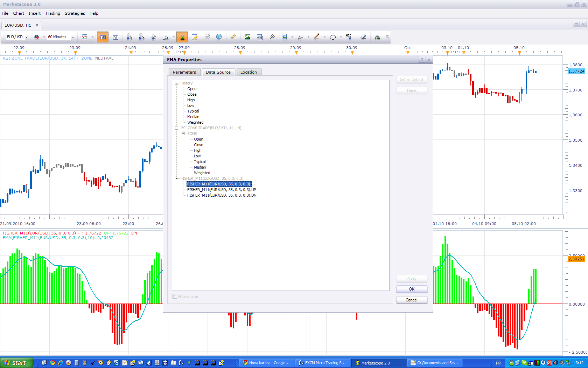The height and width of the screenshot is (368, 588).
Task: Open the Strategies menu
Action: [75, 13]
